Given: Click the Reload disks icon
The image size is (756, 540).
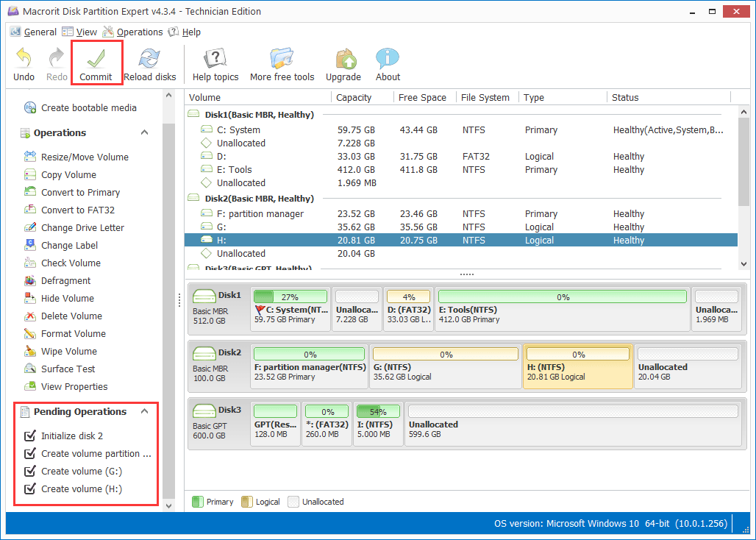Looking at the screenshot, I should point(149,58).
